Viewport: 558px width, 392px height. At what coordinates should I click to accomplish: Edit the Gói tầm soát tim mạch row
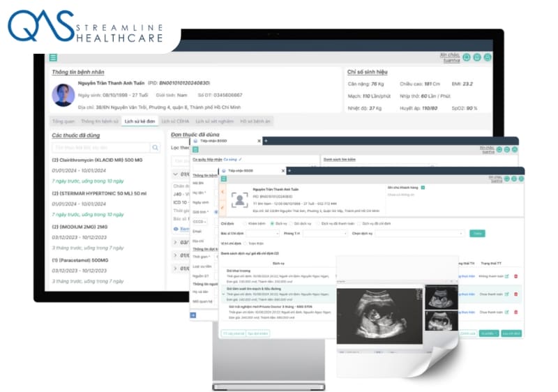[x=507, y=294]
